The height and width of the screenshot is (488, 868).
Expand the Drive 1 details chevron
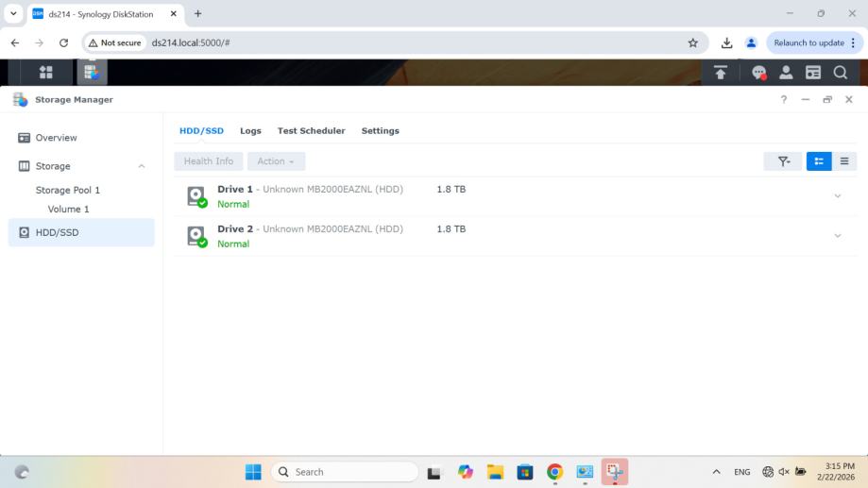pos(838,196)
